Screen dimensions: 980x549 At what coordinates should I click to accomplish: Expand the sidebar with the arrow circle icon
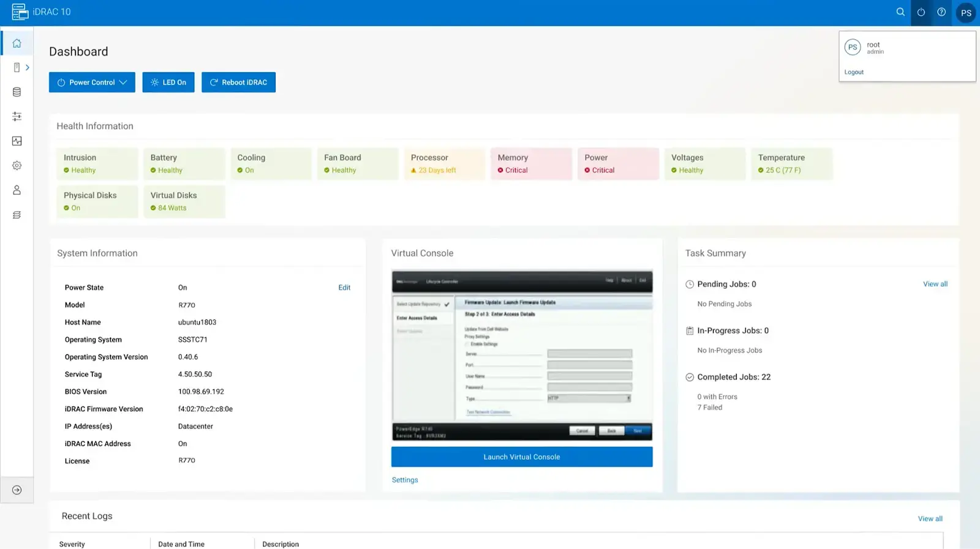click(x=17, y=490)
